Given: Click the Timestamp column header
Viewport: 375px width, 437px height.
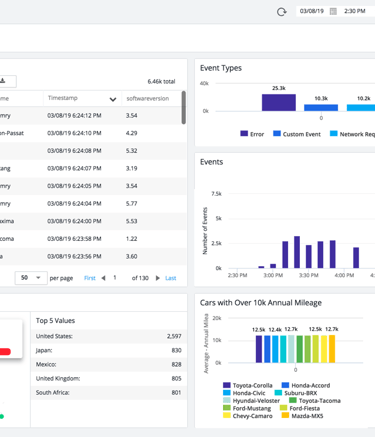Looking at the screenshot, I should click(63, 98).
